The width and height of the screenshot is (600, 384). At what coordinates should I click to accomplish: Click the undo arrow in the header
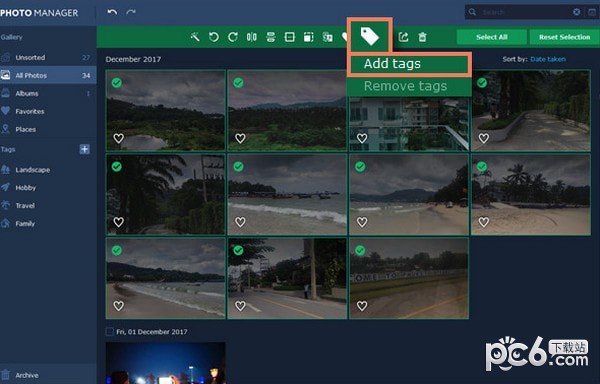point(112,12)
